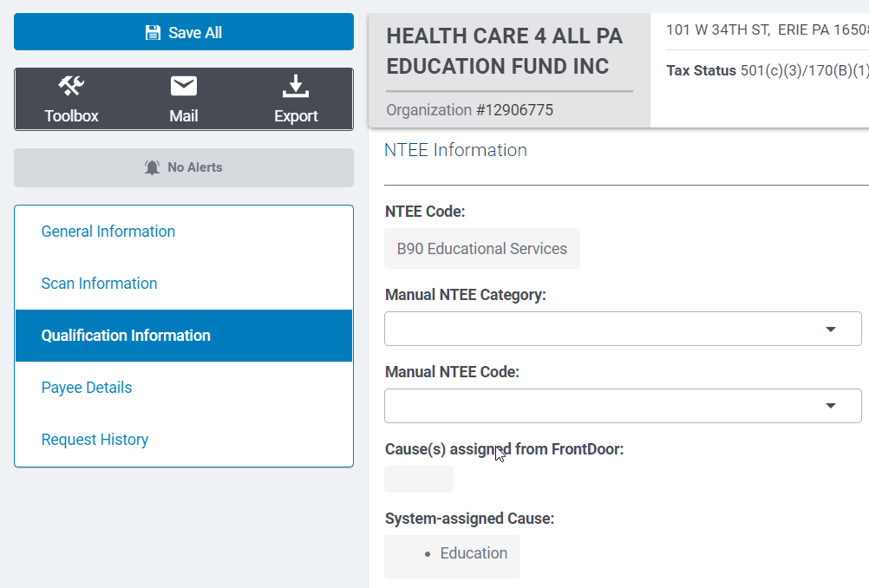Click the No Alerts bar
Screen dimensions: 869x588
point(184,167)
